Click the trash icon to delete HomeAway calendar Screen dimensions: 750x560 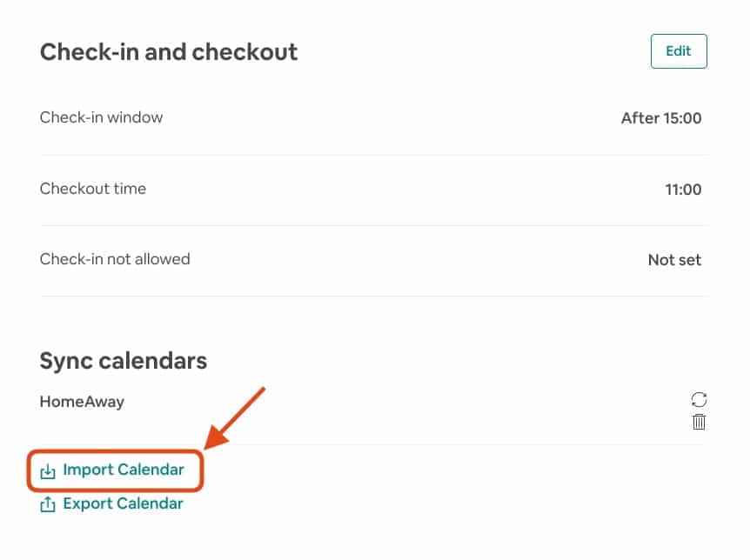(699, 422)
